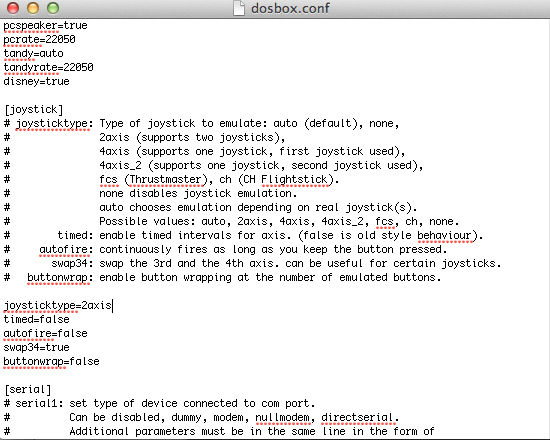
Task: Click the [serial] section header
Action: (28, 389)
